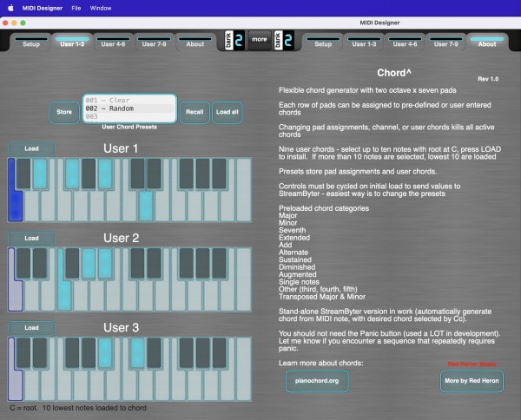Open the Window menu
Screen dimensions: 521x420
pyautogui.click(x=101, y=8)
